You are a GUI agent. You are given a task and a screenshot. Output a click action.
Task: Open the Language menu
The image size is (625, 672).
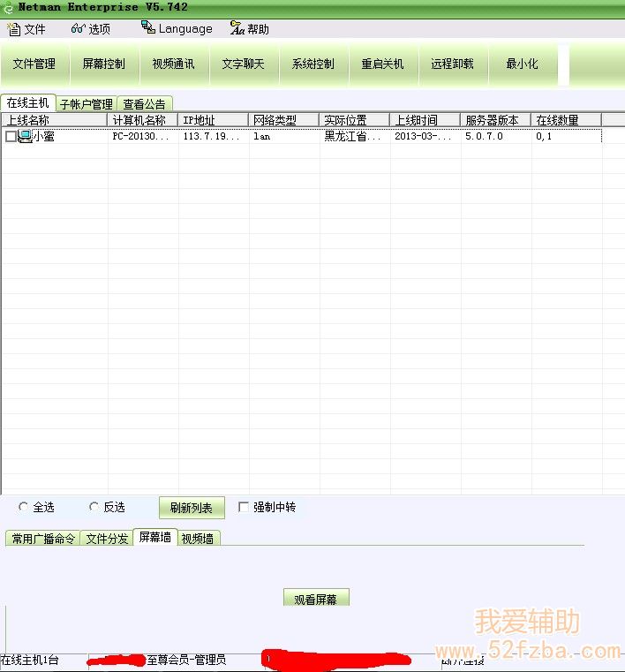(177, 28)
